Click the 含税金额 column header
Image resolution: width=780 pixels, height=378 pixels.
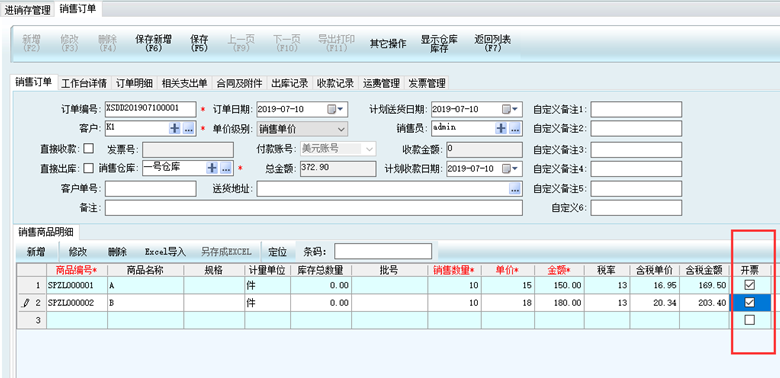(704, 270)
